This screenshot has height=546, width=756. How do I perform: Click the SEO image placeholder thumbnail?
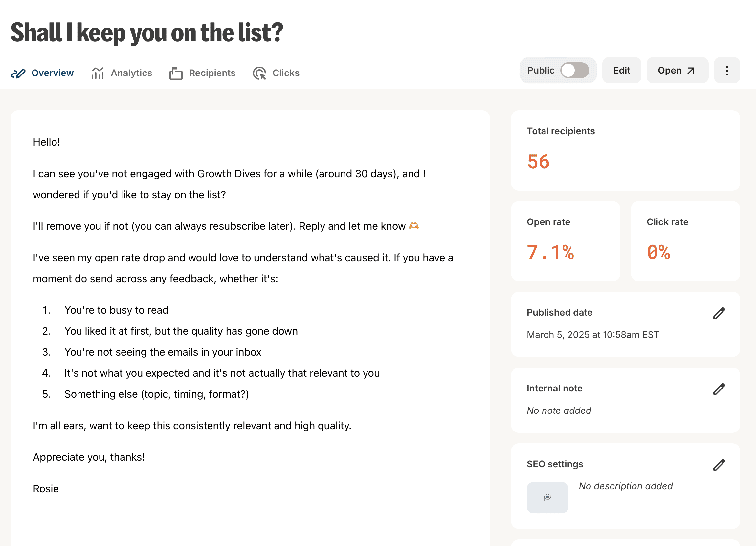click(547, 498)
